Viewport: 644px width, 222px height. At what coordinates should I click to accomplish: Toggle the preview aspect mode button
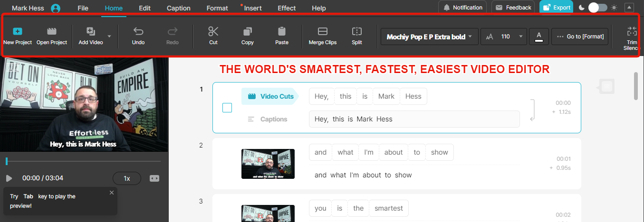[154, 178]
